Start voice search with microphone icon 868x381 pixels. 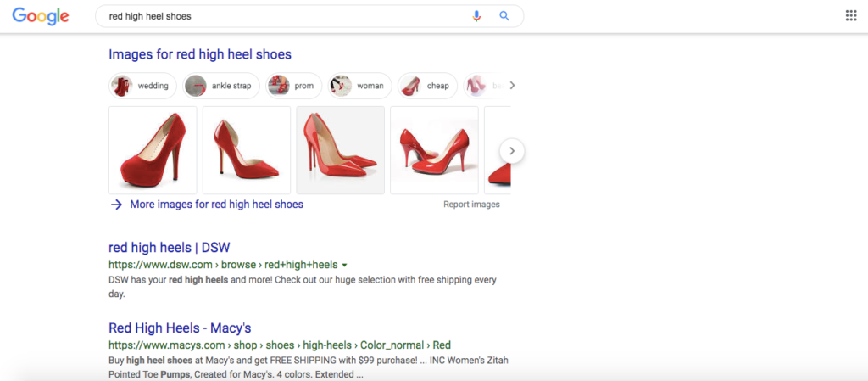tap(476, 16)
